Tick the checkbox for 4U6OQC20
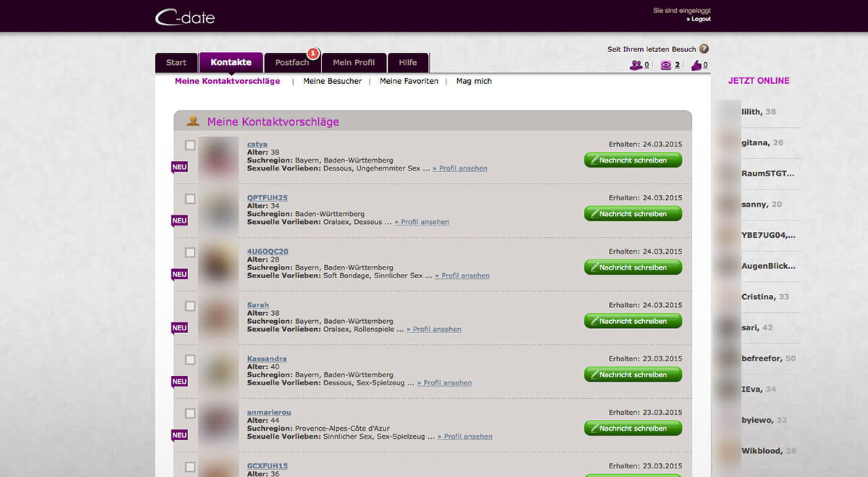This screenshot has width=868, height=477. point(190,252)
